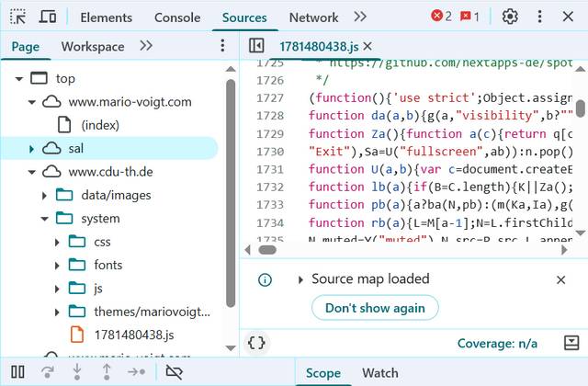This screenshot has height=386, width=588.
Task: Show more DevTools tabs chevron
Action: 360,17
